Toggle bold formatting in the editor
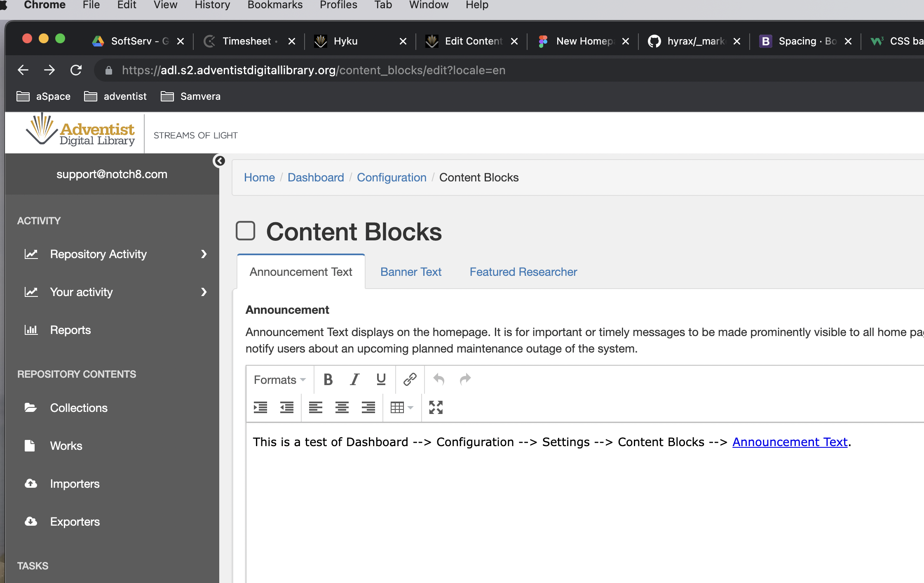The width and height of the screenshot is (924, 583). [x=328, y=379]
